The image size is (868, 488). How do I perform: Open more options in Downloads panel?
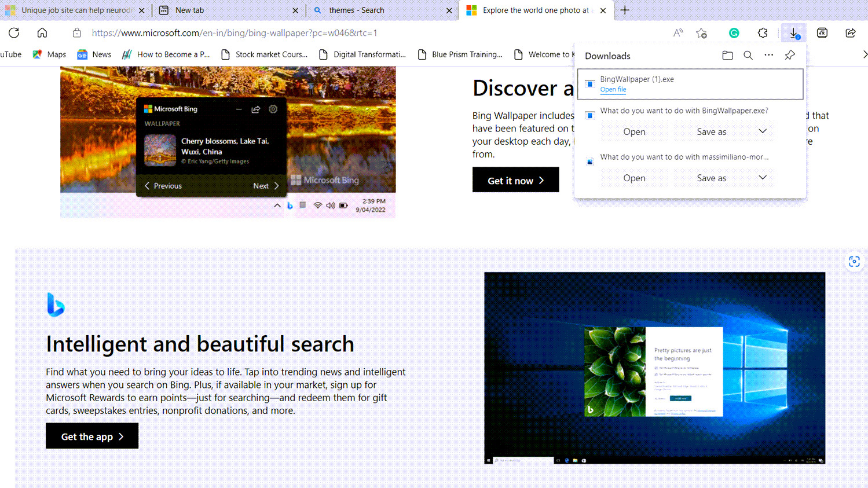pyautogui.click(x=769, y=56)
